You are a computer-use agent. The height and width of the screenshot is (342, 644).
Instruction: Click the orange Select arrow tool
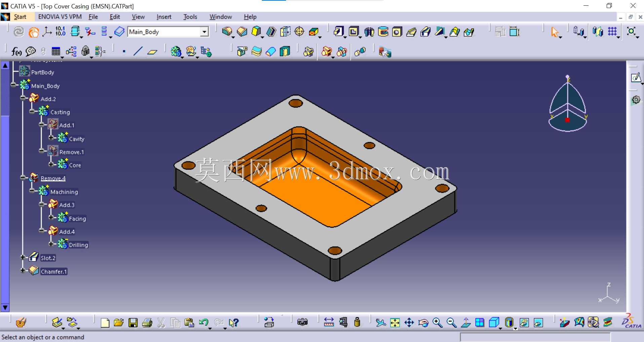pos(555,32)
